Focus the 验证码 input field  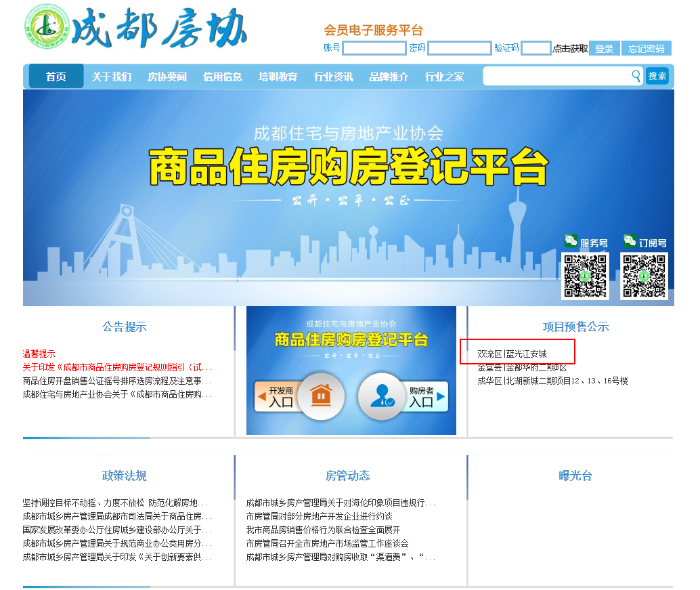click(535, 48)
